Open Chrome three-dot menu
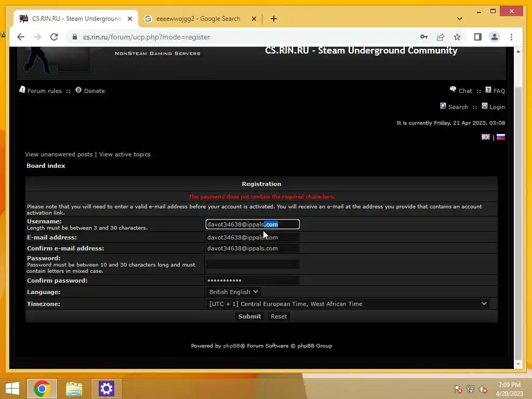The width and height of the screenshot is (532, 399). coord(511,37)
